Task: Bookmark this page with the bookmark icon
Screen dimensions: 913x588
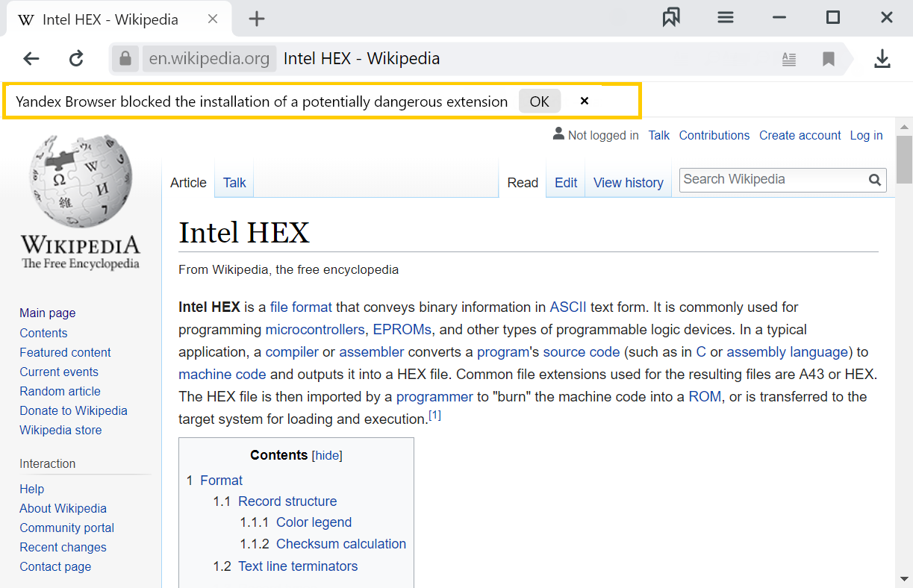Action: [829, 59]
